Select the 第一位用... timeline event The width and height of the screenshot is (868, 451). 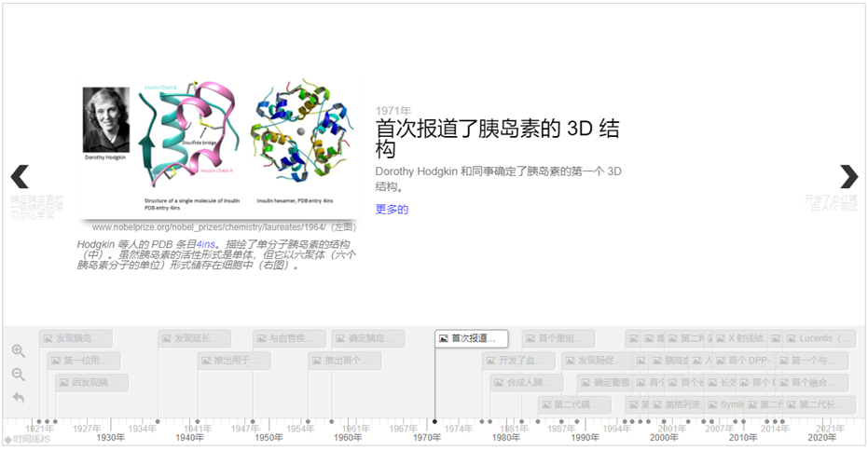tap(84, 361)
